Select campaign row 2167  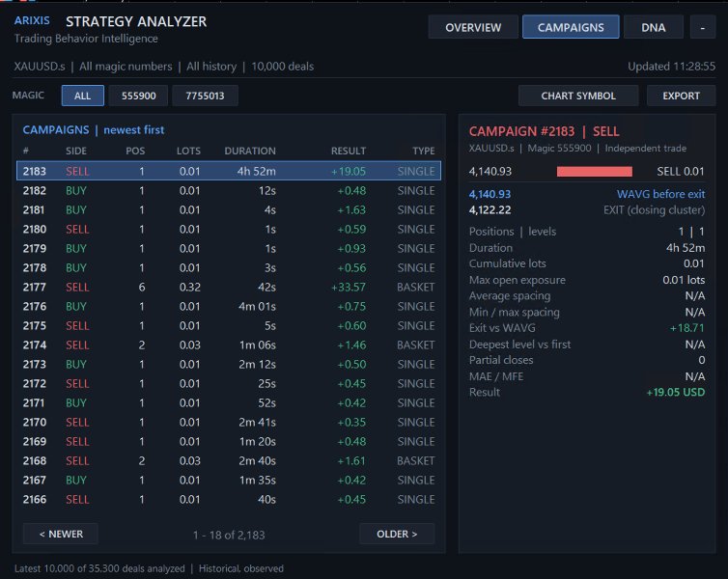229,481
